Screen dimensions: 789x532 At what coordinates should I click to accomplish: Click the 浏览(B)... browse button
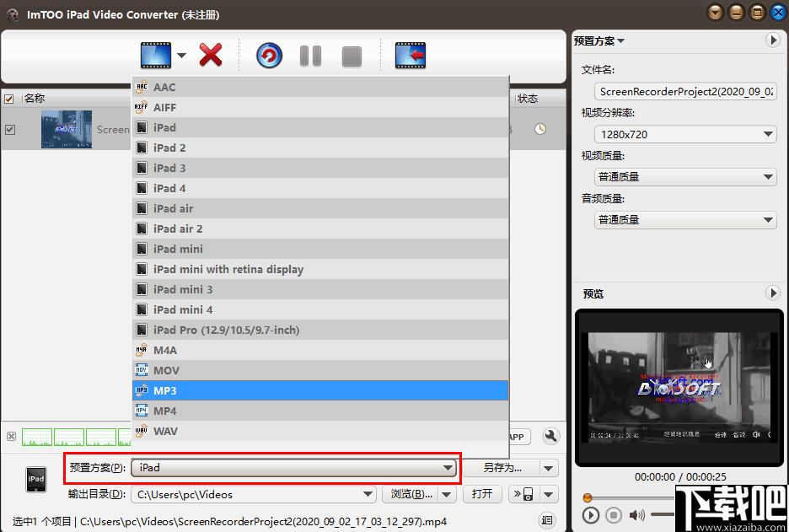(411, 494)
